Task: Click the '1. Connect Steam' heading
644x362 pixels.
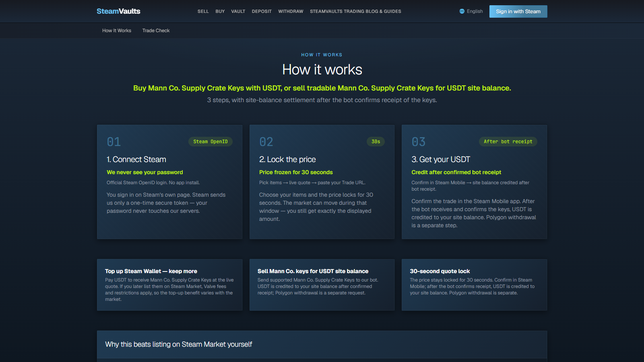Action: [136, 159]
